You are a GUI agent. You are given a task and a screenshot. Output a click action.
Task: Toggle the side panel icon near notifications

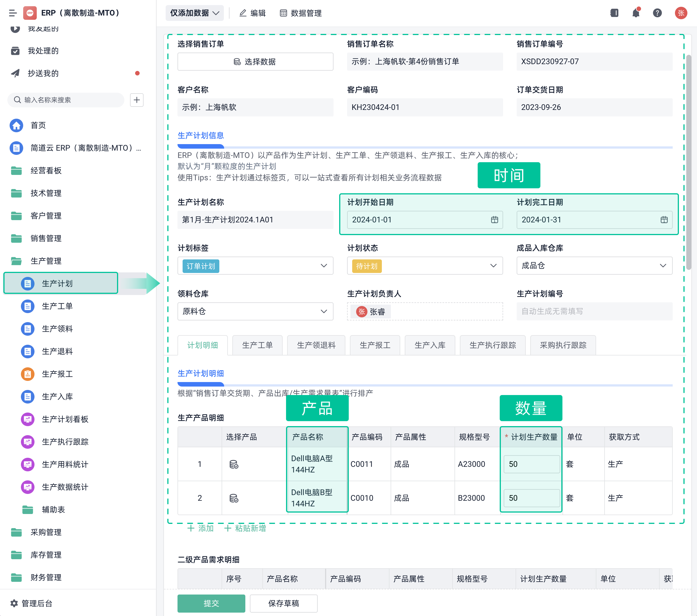coord(614,13)
